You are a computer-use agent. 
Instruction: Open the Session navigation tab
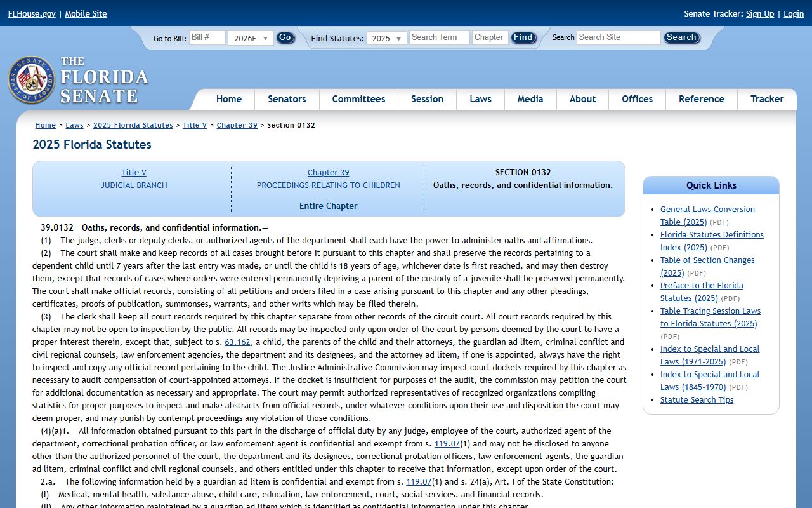[427, 99]
